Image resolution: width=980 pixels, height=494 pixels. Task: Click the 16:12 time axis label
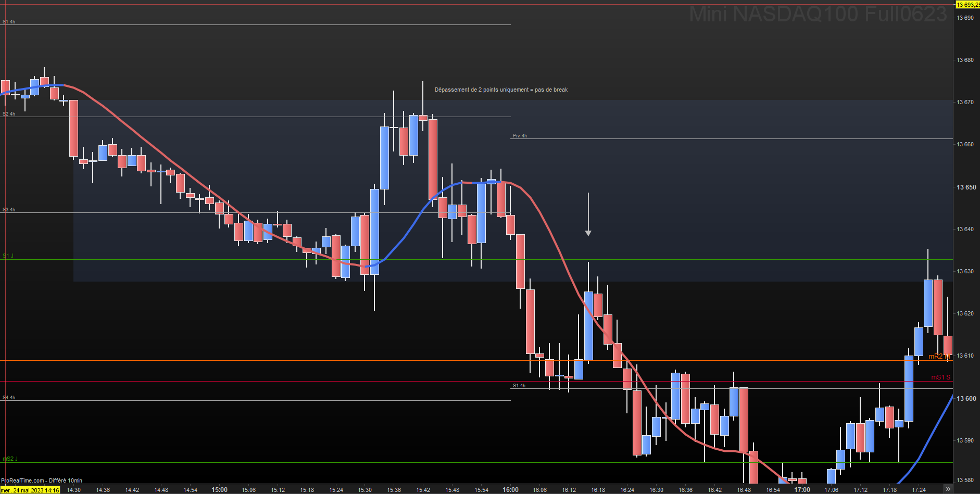coord(569,490)
